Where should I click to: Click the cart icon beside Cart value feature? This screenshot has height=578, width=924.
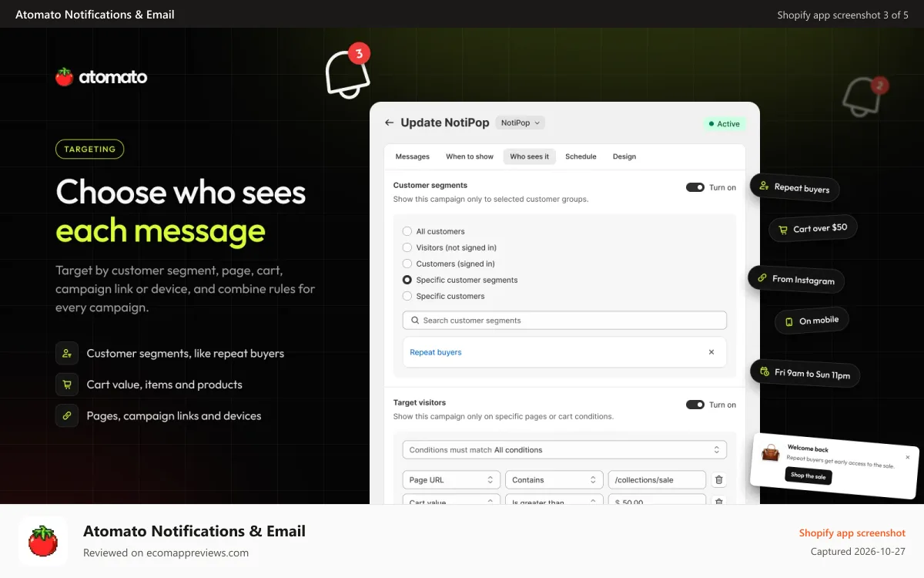tap(67, 385)
